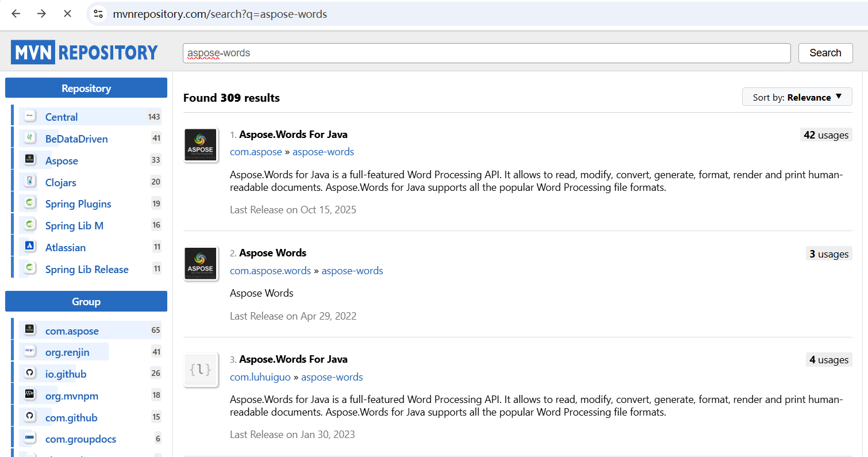Viewport: 868px width, 457px height.
Task: Open the com.aspose.words group link
Action: 270,271
